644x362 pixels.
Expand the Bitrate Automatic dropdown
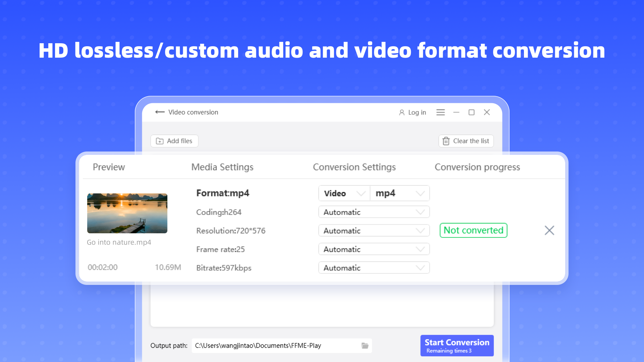pyautogui.click(x=374, y=268)
